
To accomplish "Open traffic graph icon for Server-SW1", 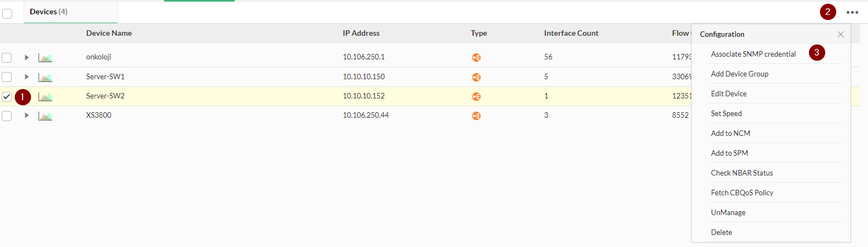I will pyautogui.click(x=45, y=77).
